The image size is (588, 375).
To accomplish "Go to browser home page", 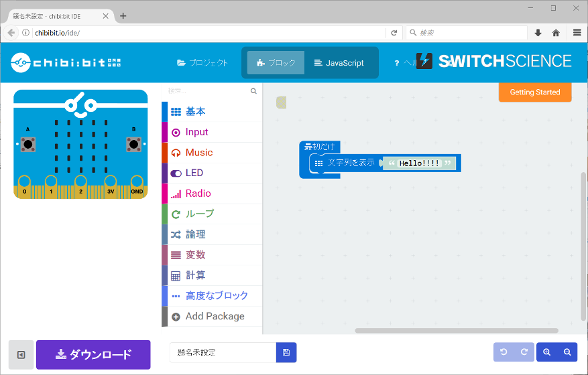I will pos(556,33).
